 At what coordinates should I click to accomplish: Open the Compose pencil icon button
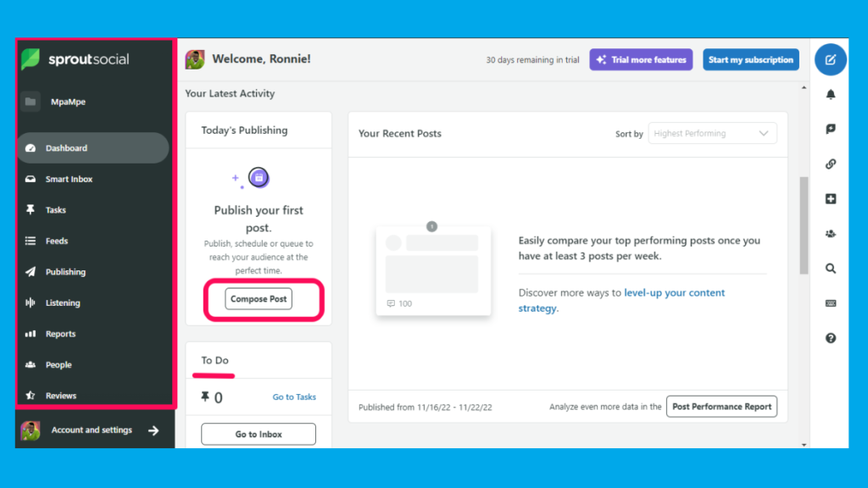[x=831, y=60]
